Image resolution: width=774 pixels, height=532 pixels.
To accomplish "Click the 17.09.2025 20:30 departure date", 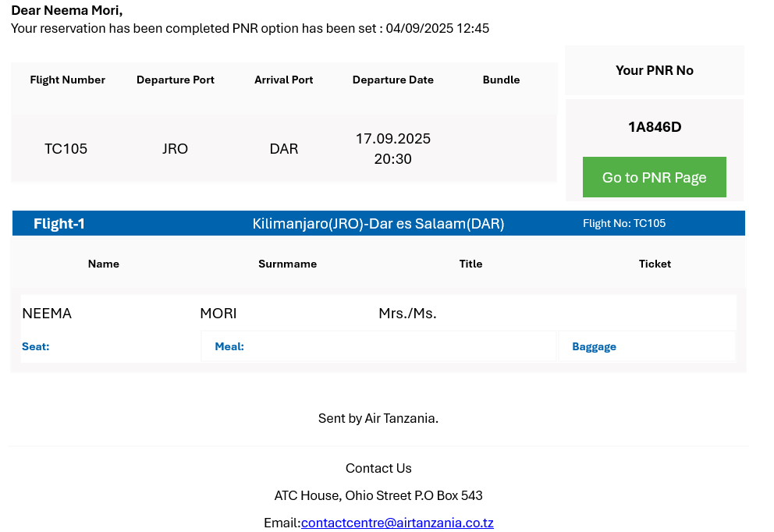I will [392, 149].
